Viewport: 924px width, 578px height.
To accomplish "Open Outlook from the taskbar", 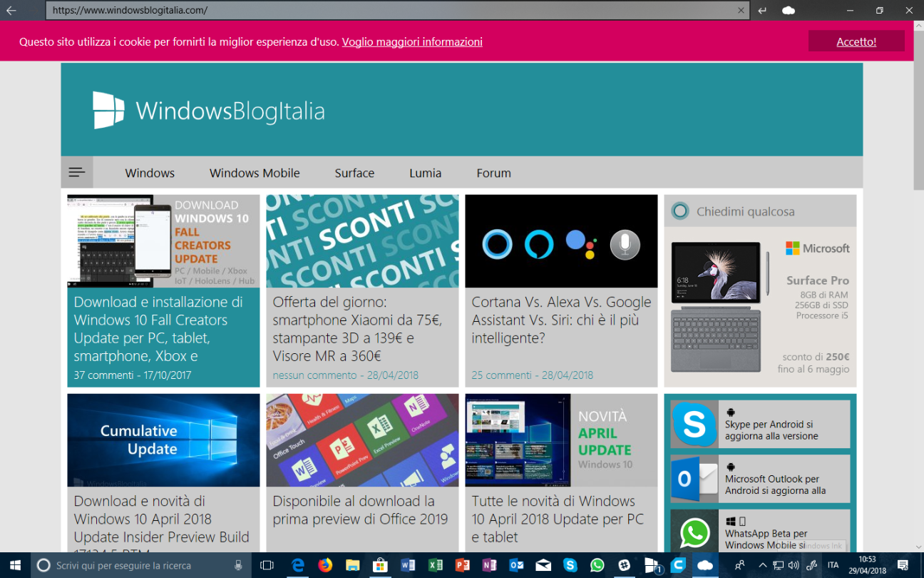I will click(515, 565).
